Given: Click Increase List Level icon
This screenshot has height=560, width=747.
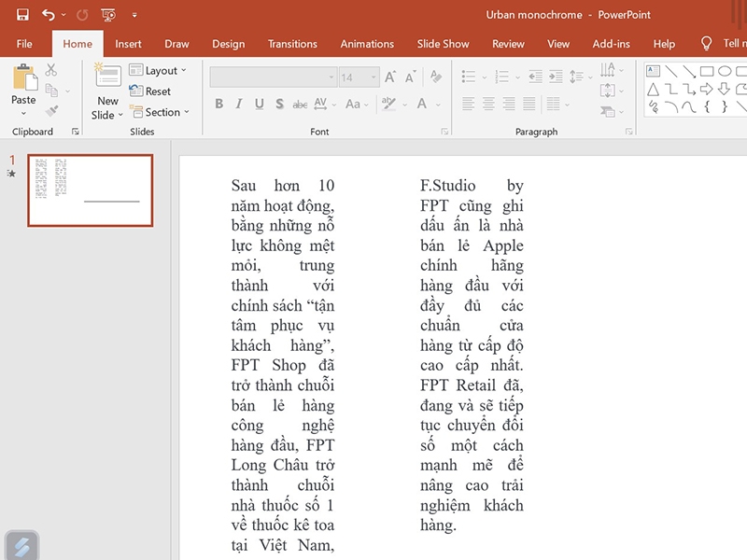Looking at the screenshot, I should tap(556, 77).
